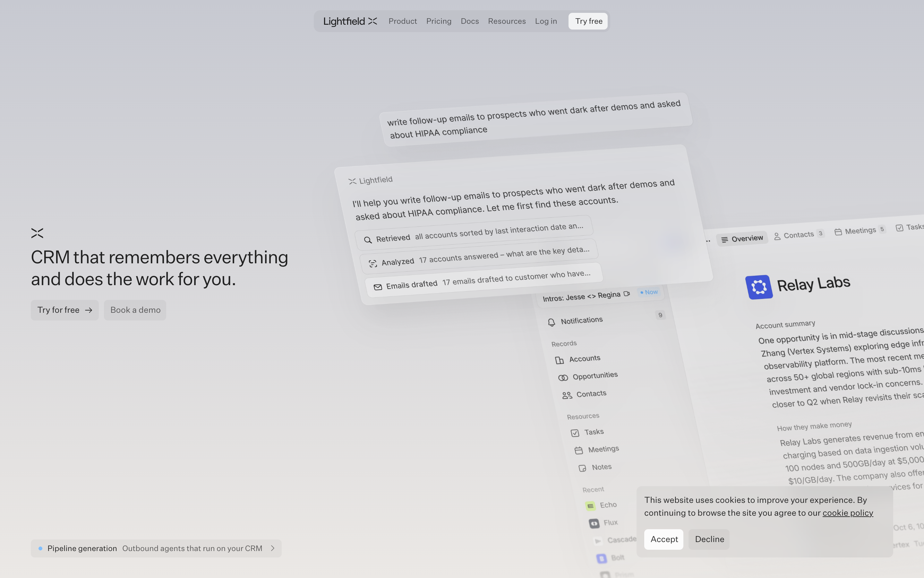This screenshot has width=924, height=578.
Task: Click the notifications count badge 9
Action: (x=660, y=315)
